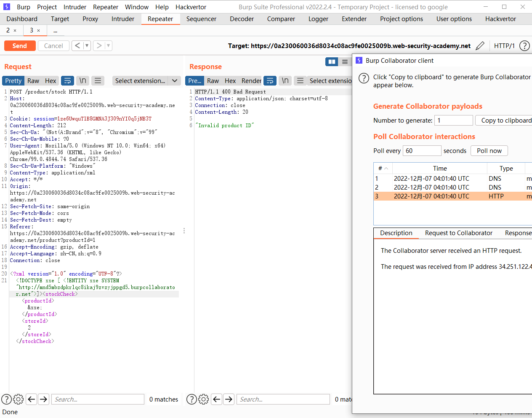The height and width of the screenshot is (418, 532).
Task: Switch to the Proxy tab
Action: point(90,19)
